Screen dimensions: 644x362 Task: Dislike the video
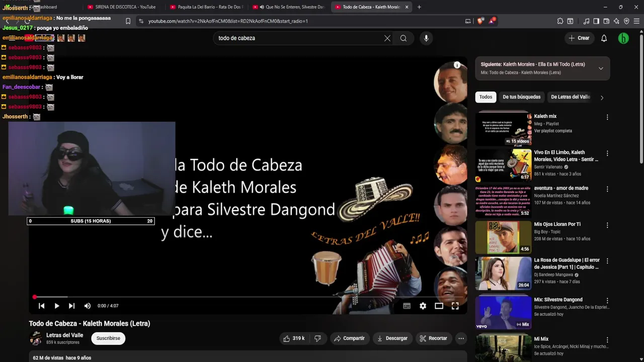(317, 338)
